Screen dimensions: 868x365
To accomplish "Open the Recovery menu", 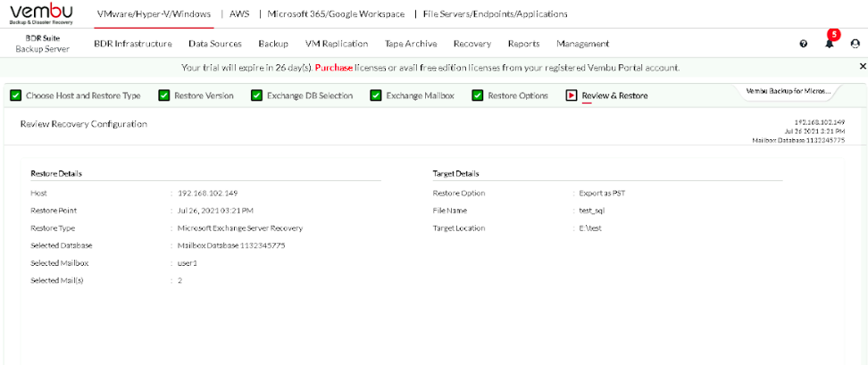I will point(472,44).
